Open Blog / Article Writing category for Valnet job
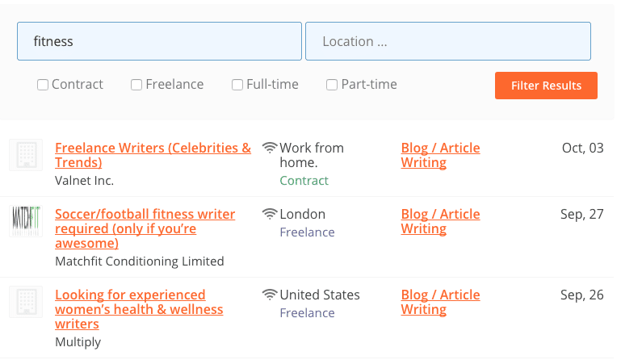 click(x=440, y=155)
